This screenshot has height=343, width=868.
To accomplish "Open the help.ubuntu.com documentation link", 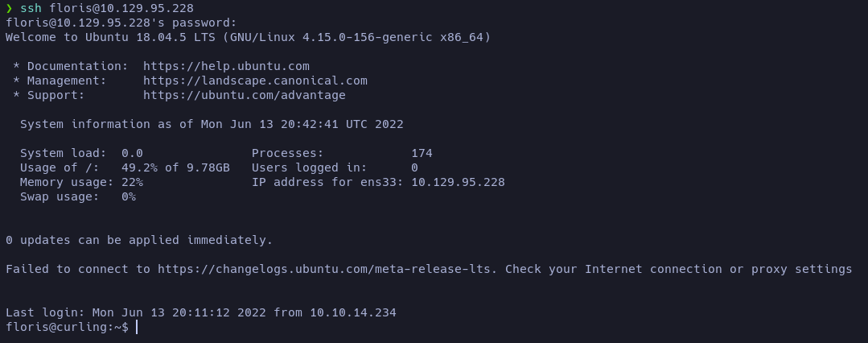I will [x=226, y=66].
